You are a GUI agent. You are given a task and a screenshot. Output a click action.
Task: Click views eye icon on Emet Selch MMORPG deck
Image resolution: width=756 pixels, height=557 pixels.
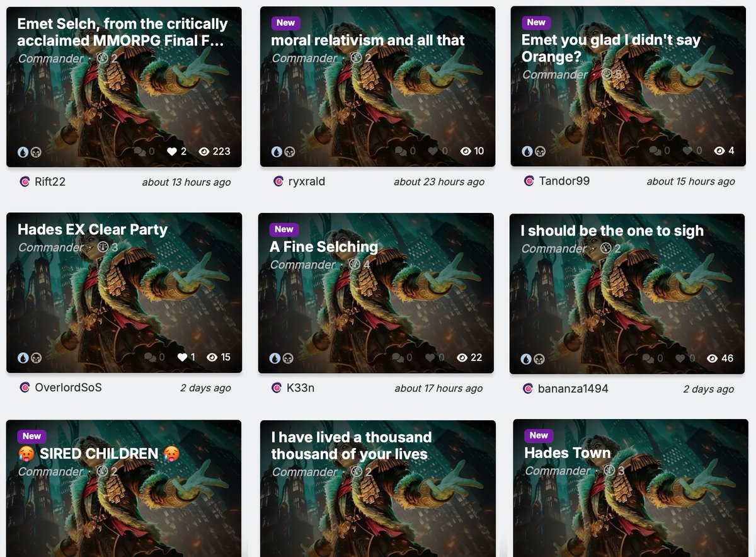[204, 151]
